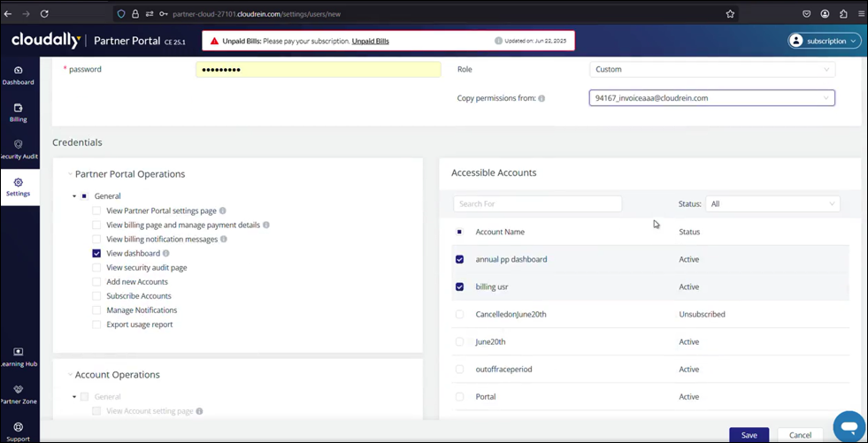Open Security Audit in the sidebar
Screen dimensions: 868x443
[x=19, y=150]
